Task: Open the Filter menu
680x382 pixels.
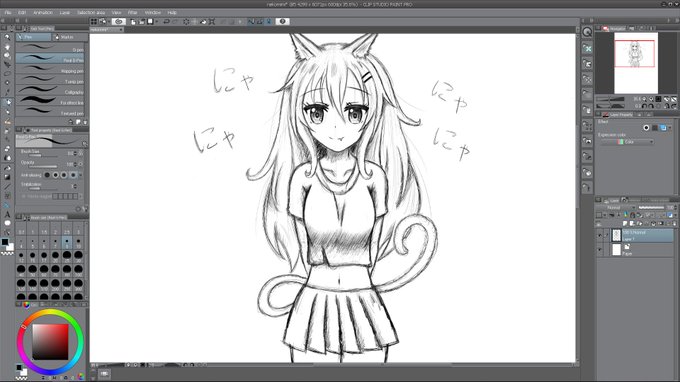Action: pyautogui.click(x=132, y=13)
